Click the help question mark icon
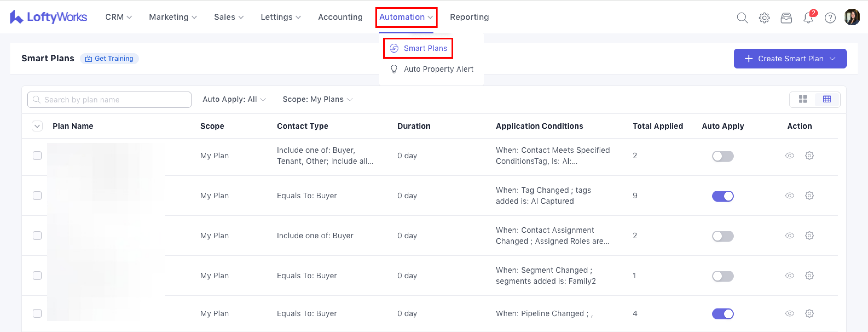This screenshot has height=332, width=868. pos(830,18)
